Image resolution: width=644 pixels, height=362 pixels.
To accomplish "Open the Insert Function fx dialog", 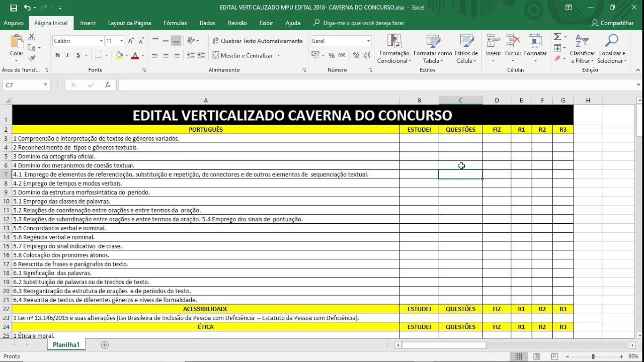I will point(108,85).
